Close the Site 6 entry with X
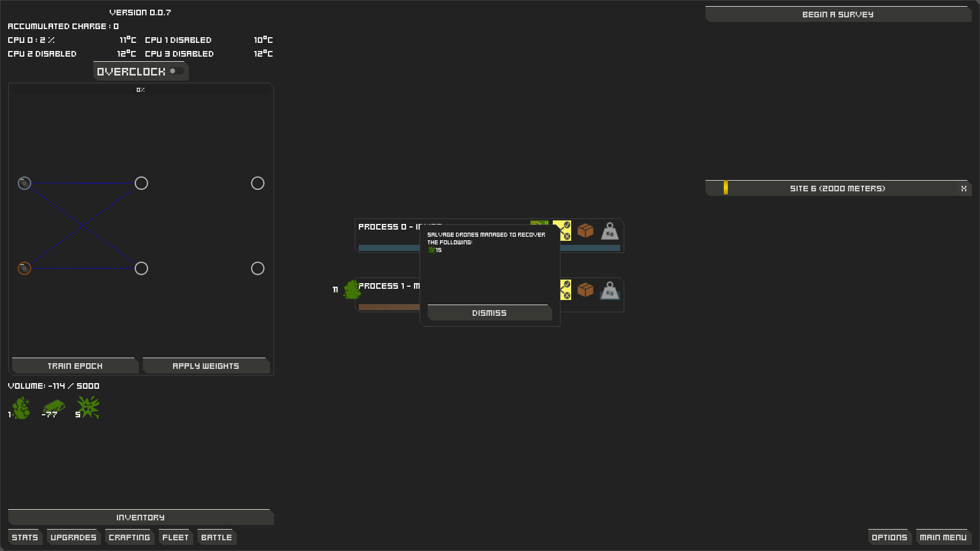 [964, 188]
